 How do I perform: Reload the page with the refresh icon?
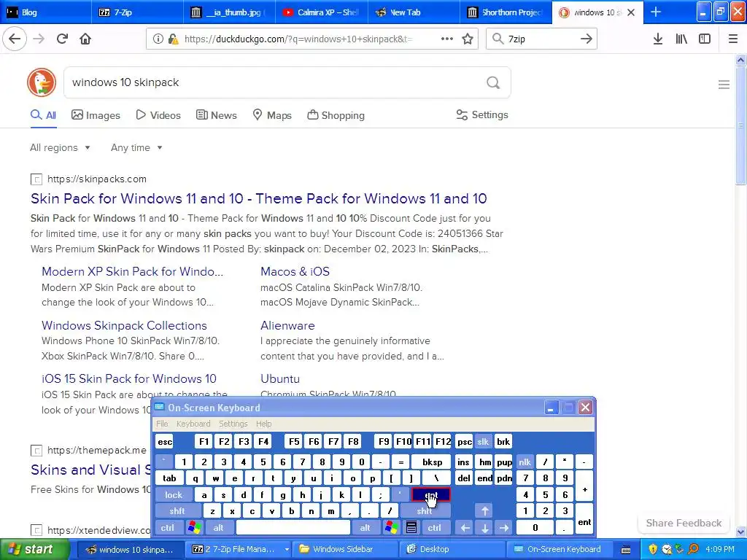(x=62, y=39)
